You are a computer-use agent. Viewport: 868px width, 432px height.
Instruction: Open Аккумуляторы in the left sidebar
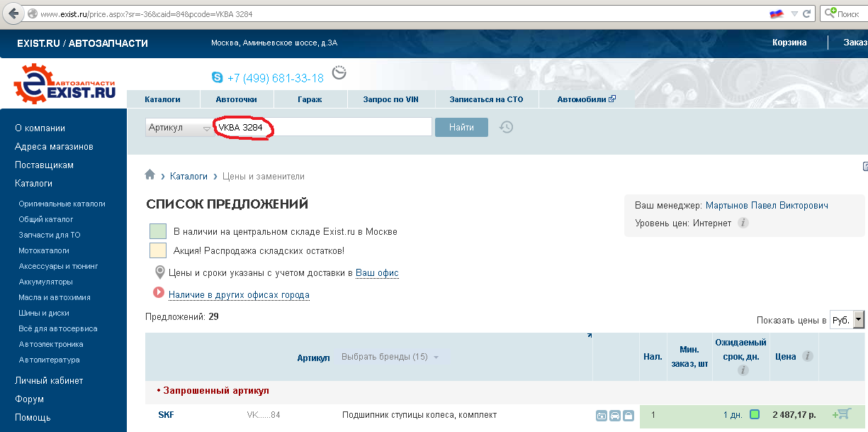coord(45,282)
